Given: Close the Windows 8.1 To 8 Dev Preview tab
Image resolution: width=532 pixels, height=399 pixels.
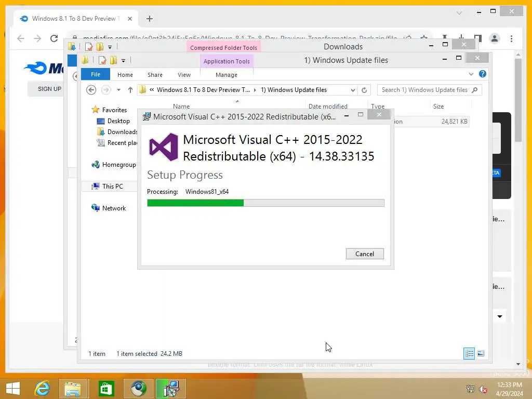Looking at the screenshot, I should click(129, 19).
